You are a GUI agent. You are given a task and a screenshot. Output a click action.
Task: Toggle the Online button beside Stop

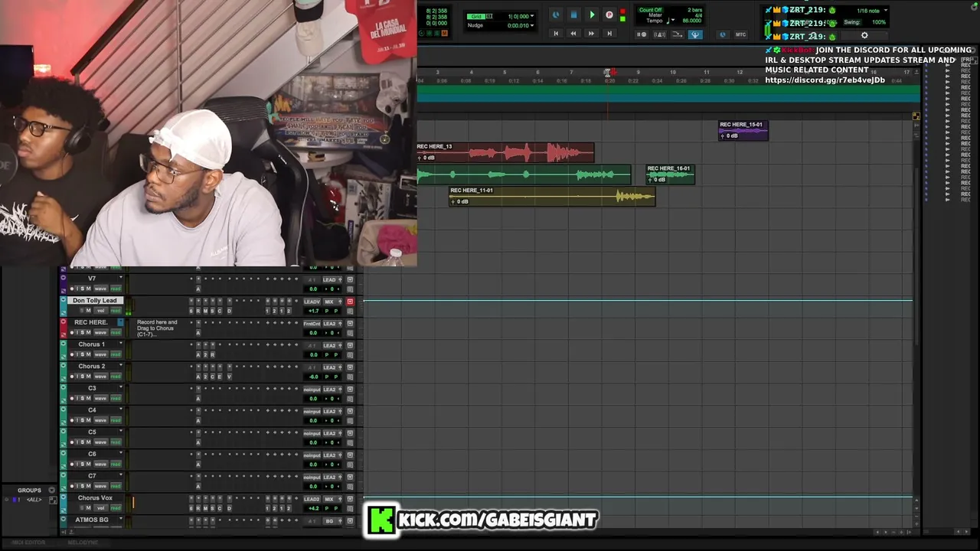[x=556, y=15]
